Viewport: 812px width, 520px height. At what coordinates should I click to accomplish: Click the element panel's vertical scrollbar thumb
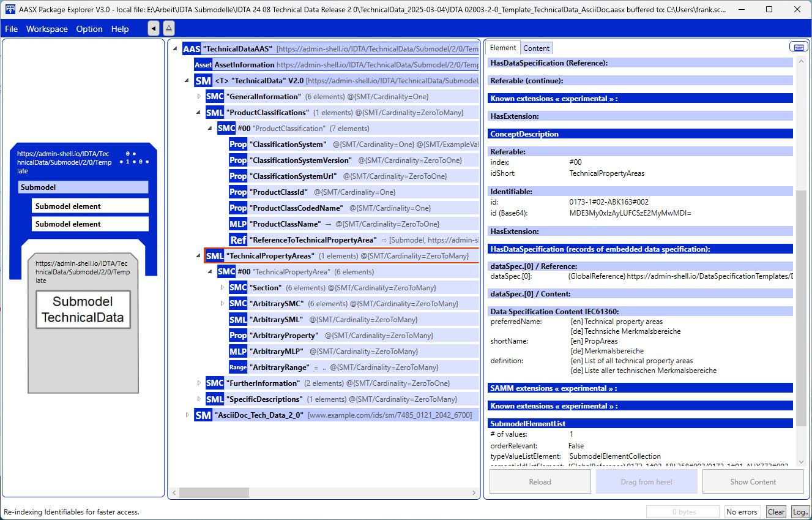801,309
